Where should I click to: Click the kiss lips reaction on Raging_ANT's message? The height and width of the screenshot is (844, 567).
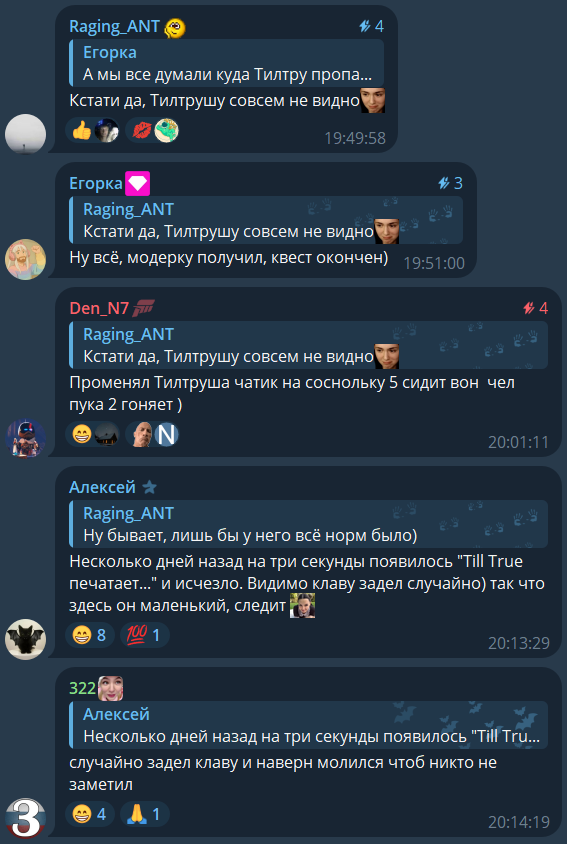click(x=152, y=130)
